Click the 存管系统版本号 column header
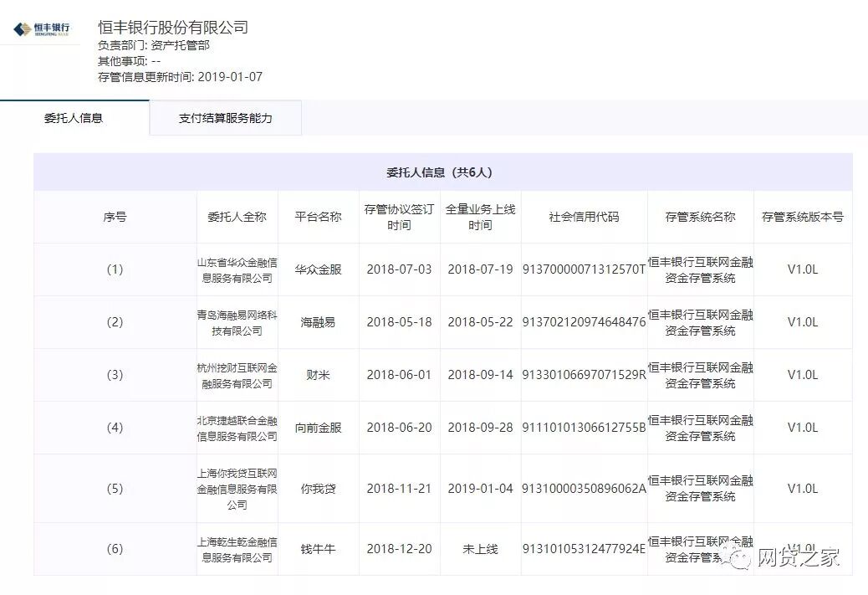This screenshot has width=868, height=595. tap(803, 217)
